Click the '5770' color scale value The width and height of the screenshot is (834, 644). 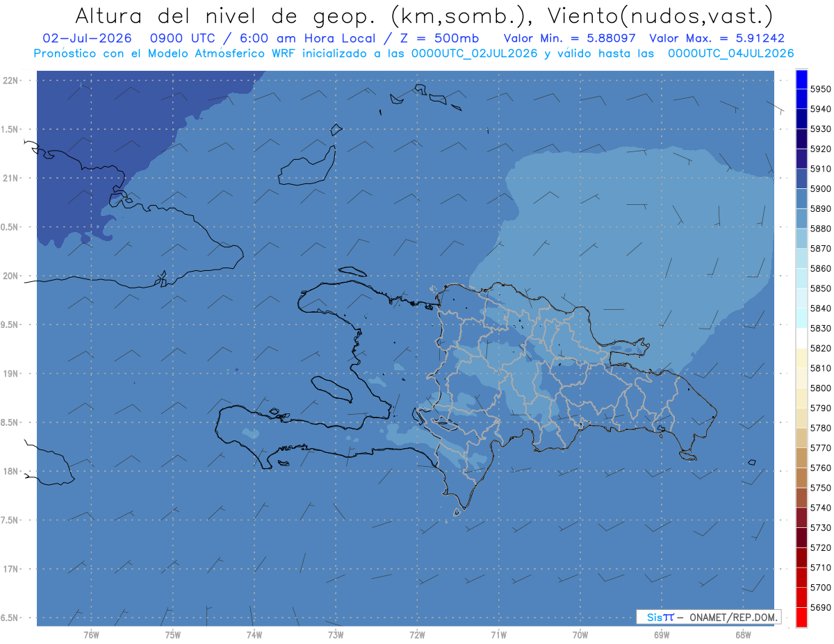[x=820, y=448]
